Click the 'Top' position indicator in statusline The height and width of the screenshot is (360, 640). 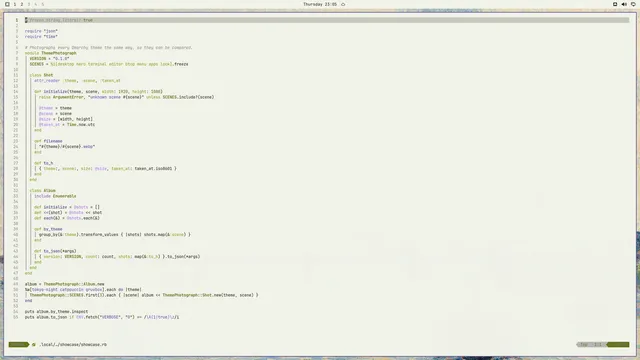tap(584, 344)
